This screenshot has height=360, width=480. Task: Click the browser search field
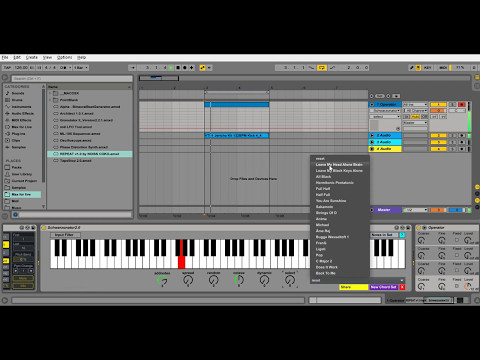[72, 79]
